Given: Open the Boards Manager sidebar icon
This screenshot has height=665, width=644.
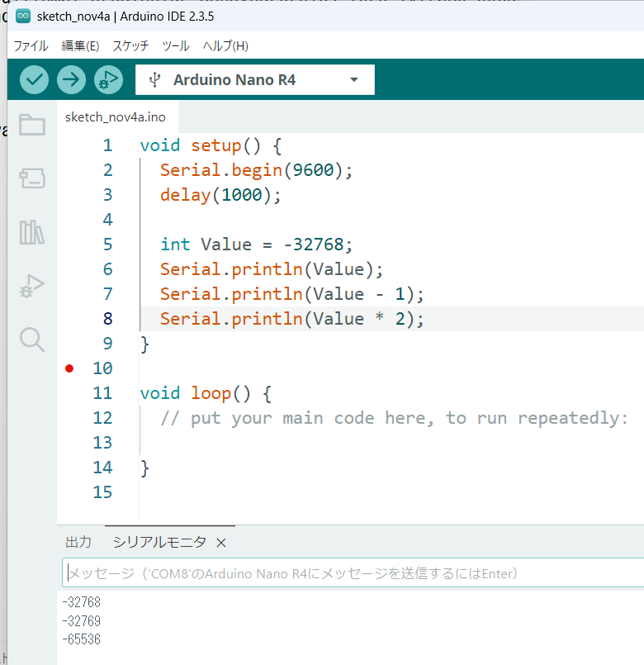Looking at the screenshot, I should [x=32, y=178].
